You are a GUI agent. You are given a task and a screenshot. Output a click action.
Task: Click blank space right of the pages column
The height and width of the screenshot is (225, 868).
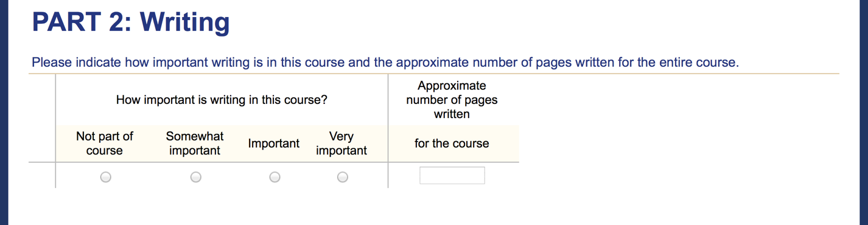pos(679,131)
